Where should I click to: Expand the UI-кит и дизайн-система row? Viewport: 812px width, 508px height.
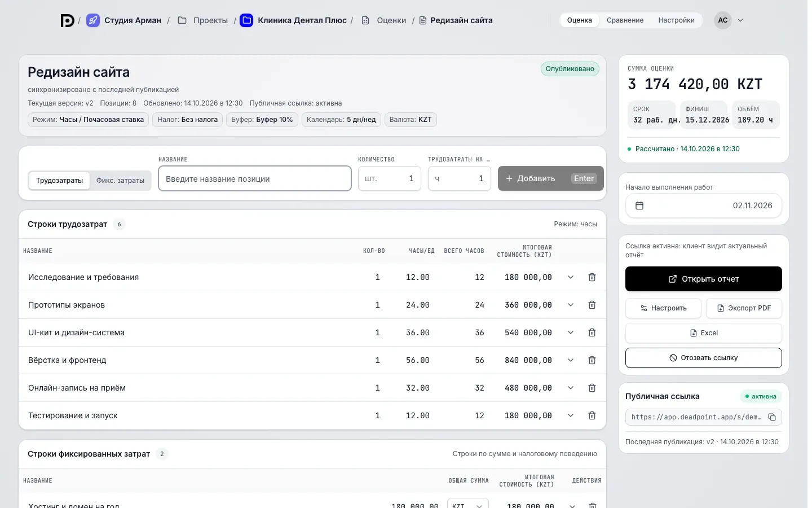coord(571,332)
